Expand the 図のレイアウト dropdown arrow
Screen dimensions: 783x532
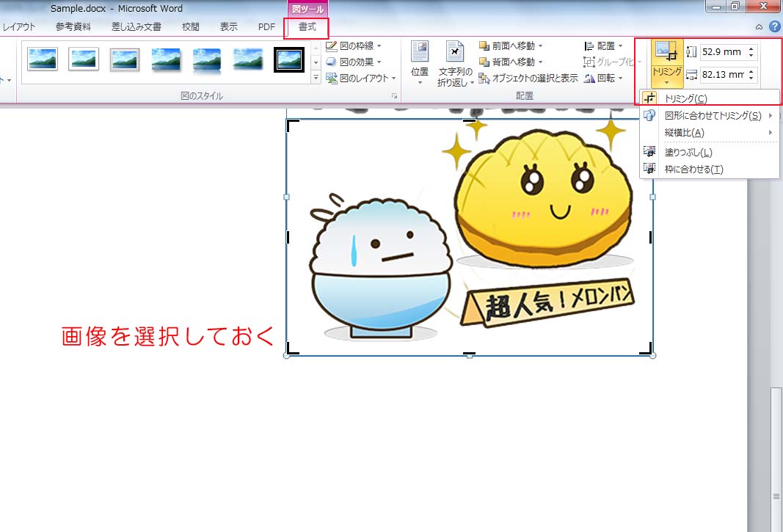393,79
